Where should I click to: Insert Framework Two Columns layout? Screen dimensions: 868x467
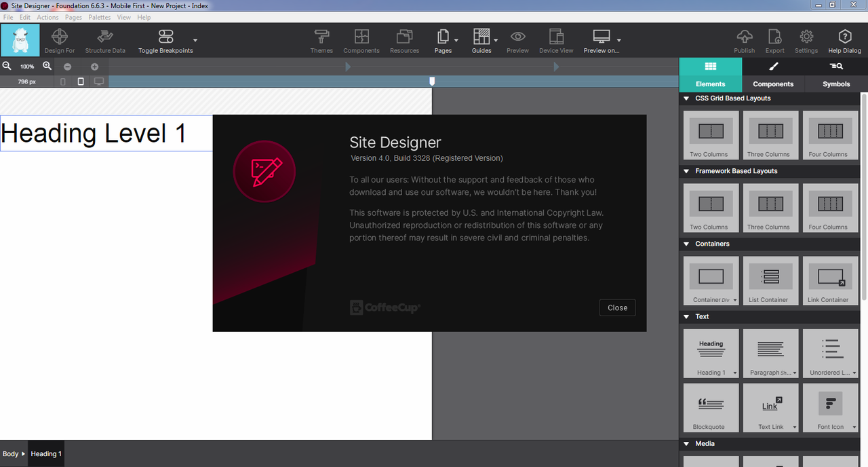(x=711, y=208)
